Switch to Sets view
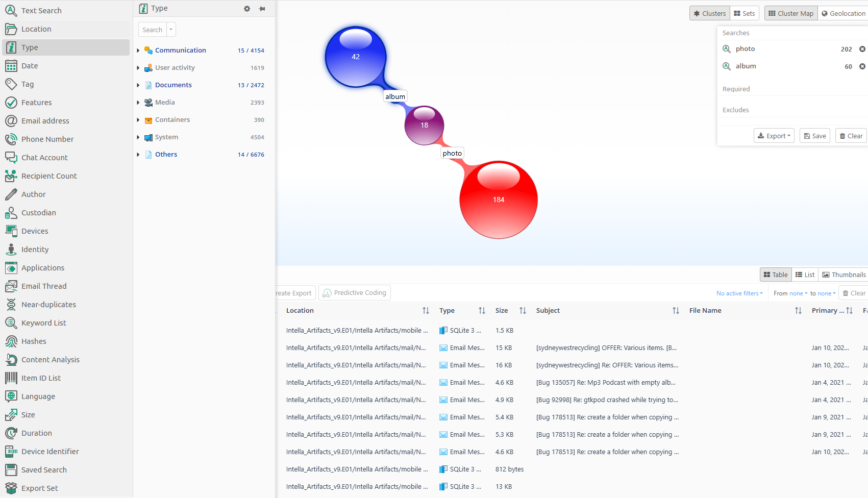 click(x=745, y=13)
